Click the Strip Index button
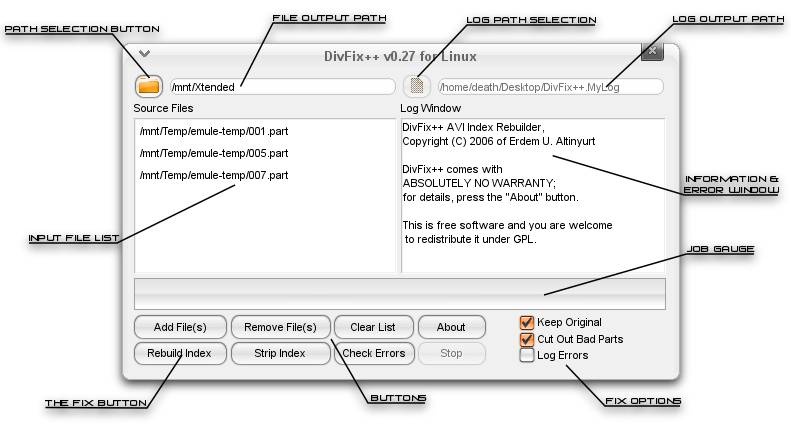791x424 pixels. (280, 353)
